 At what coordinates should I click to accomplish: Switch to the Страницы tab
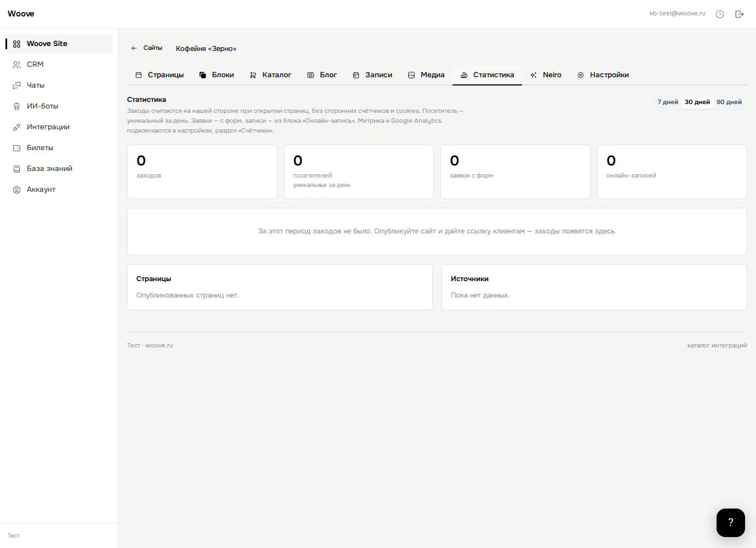(159, 75)
